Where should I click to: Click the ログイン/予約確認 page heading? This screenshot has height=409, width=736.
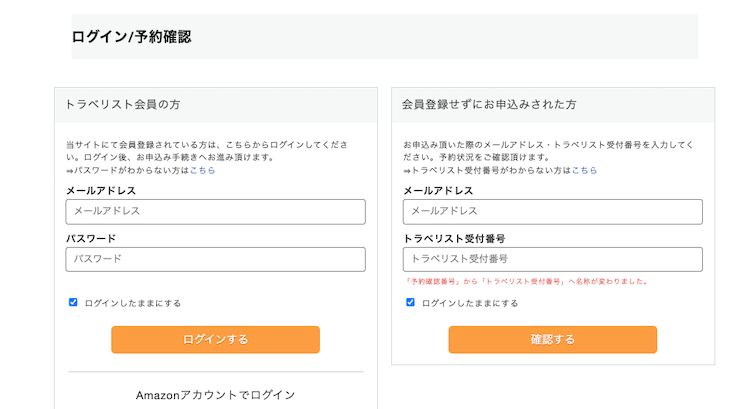pos(131,37)
